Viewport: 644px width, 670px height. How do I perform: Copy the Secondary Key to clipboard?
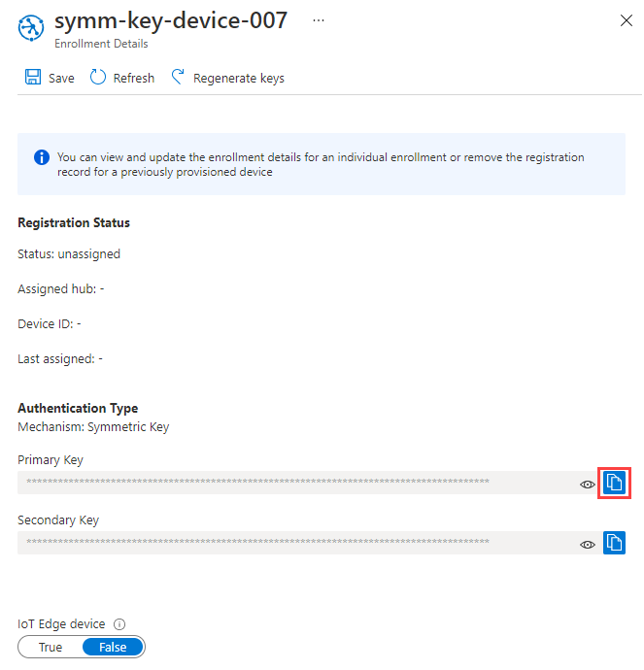[x=614, y=543]
